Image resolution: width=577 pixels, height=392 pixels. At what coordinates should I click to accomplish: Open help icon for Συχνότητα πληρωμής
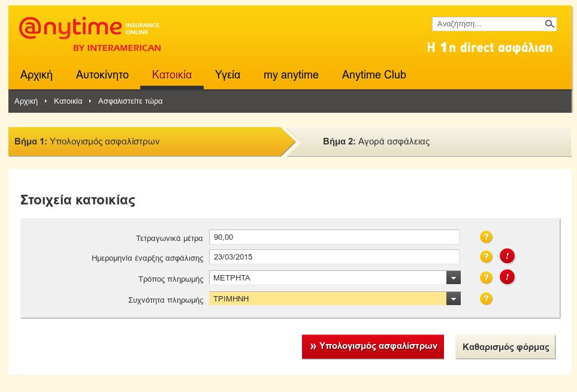pos(487,298)
